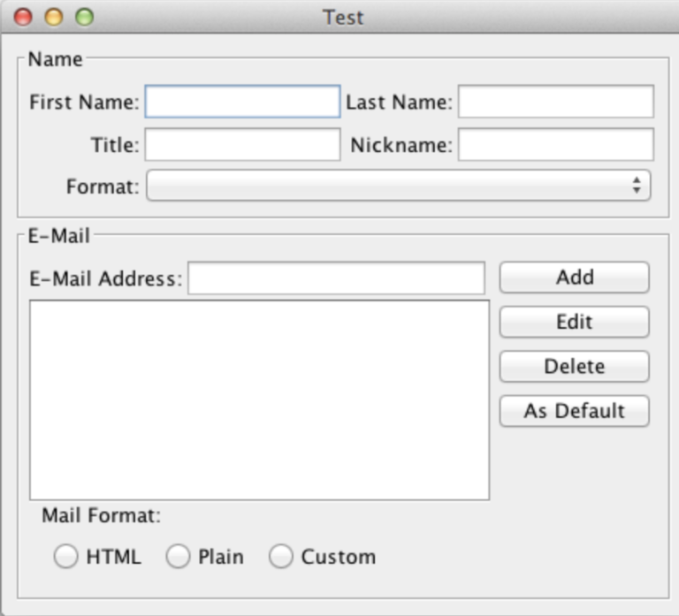Viewport: 679px width, 616px height.
Task: Minimize window using the yellow button
Action: click(54, 17)
